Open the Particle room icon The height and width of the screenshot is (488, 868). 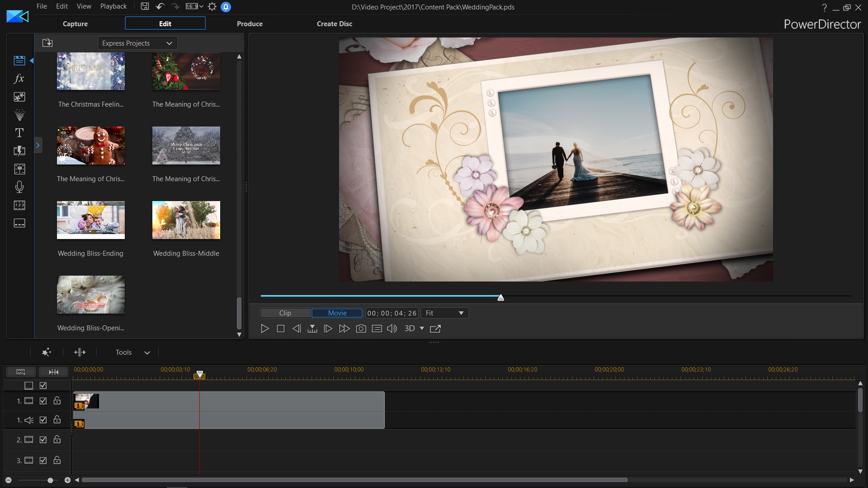coord(19,115)
